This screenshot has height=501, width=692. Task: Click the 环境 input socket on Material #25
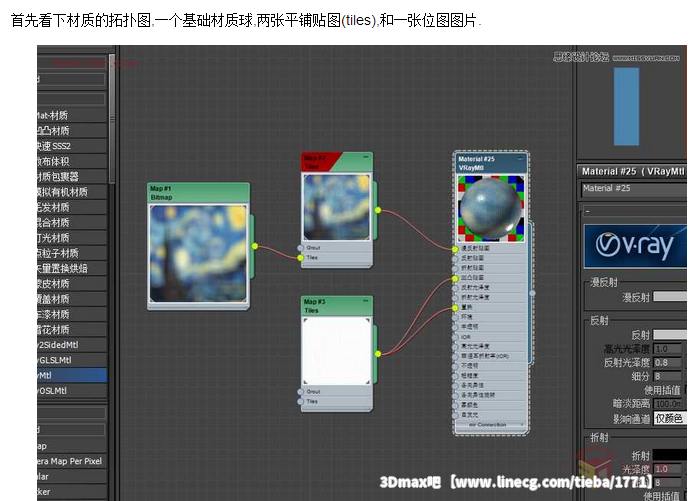point(455,317)
